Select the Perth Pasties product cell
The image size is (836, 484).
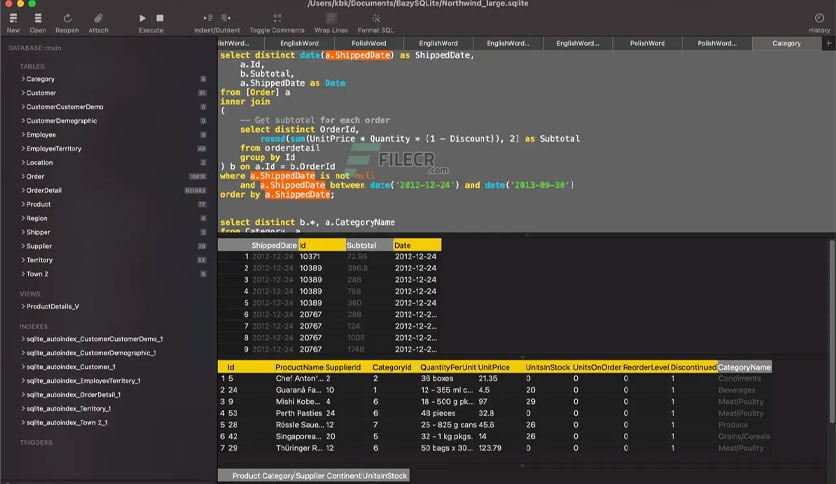pos(299,413)
